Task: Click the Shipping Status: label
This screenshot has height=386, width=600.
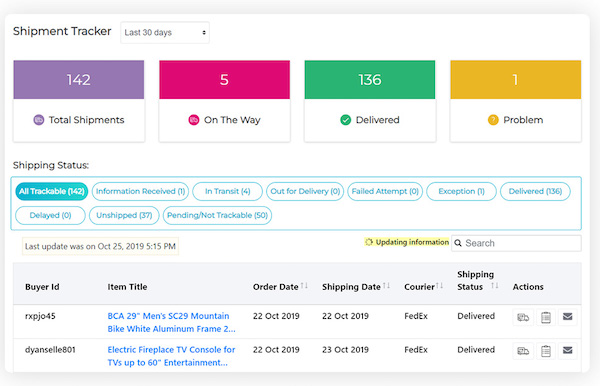Action: tap(51, 165)
